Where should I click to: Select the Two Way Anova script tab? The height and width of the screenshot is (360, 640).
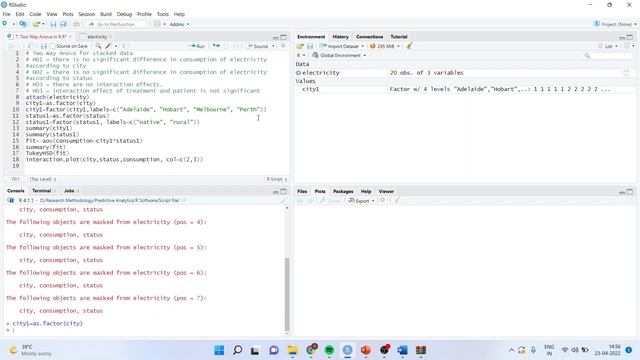pos(40,37)
